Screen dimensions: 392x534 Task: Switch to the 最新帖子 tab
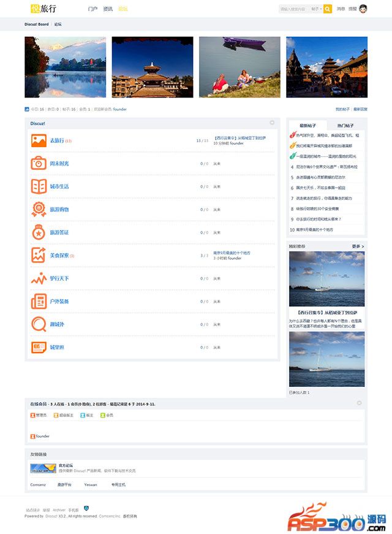tap(308, 125)
